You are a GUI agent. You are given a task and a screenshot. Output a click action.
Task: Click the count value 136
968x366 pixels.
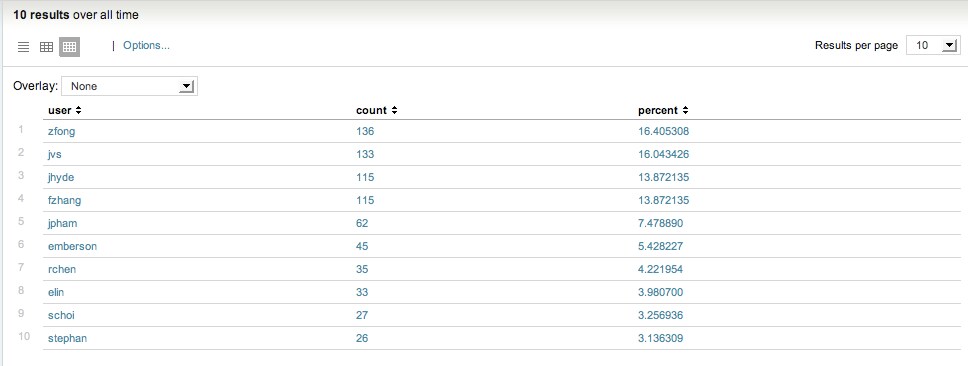point(365,131)
